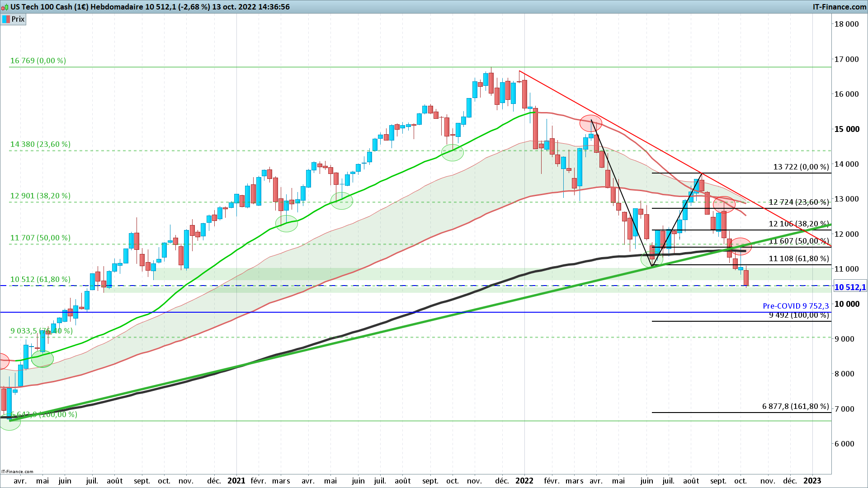868x488 pixels.
Task: Click the "2021" year on the time axis
Action: [236, 481]
